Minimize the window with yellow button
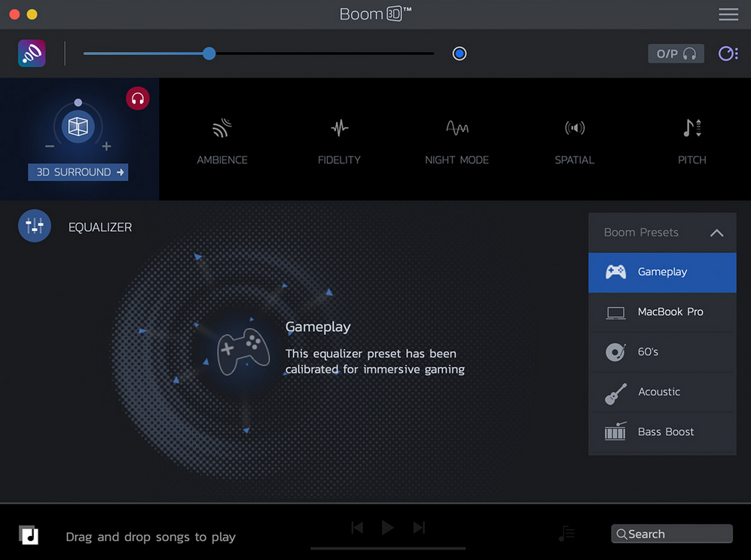This screenshot has height=560, width=751. (32, 14)
